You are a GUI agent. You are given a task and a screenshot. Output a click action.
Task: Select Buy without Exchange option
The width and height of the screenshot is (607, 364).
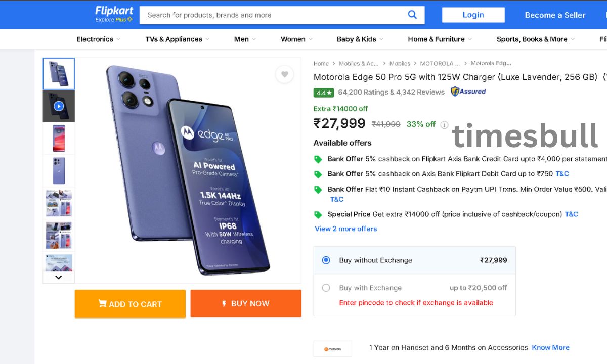326,260
